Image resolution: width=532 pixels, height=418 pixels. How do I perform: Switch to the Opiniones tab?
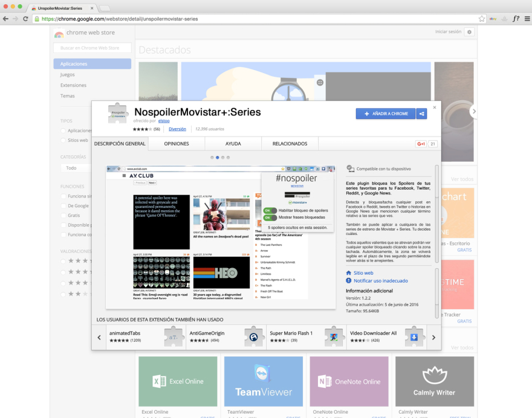(x=177, y=144)
